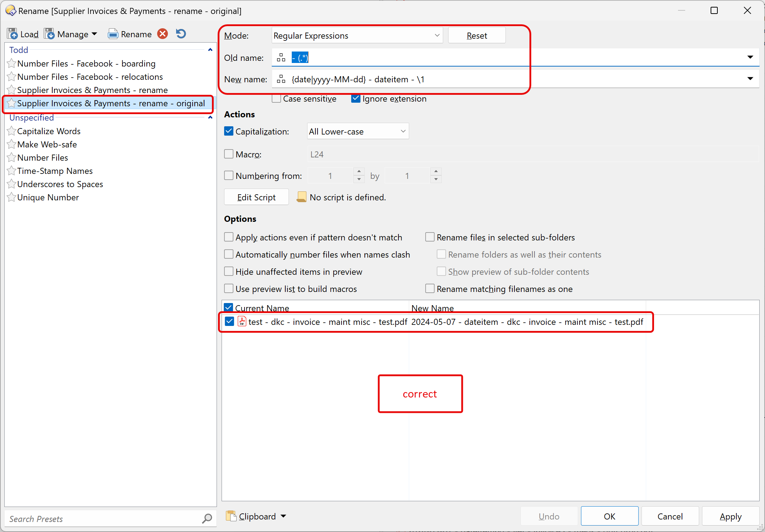The image size is (765, 532).
Task: Toggle Hide unaffected items in preview
Action: 229,272
